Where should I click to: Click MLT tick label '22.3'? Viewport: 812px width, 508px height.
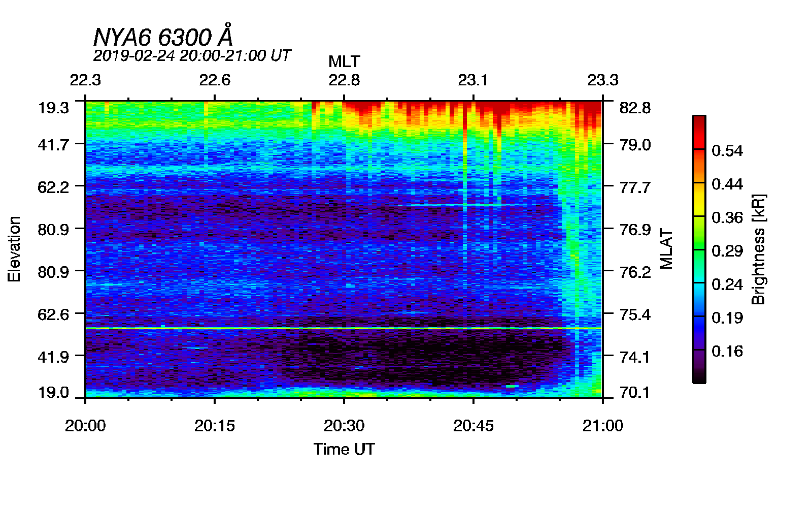[x=85, y=80]
